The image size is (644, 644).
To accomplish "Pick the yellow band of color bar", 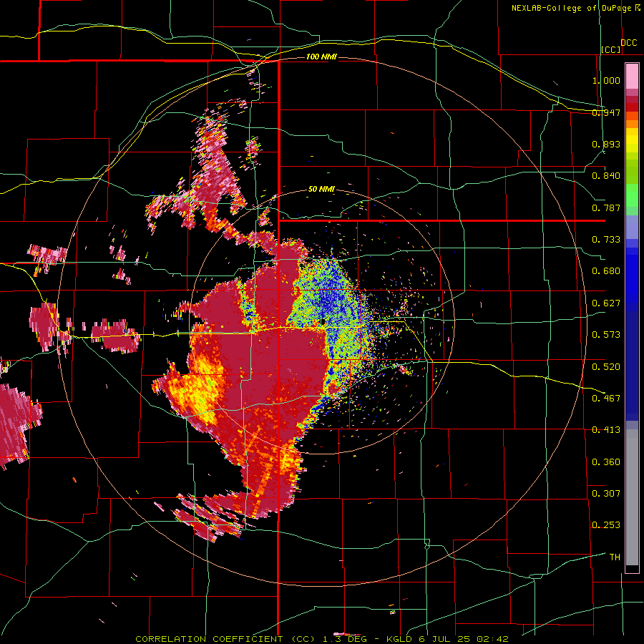I will coord(632,141).
